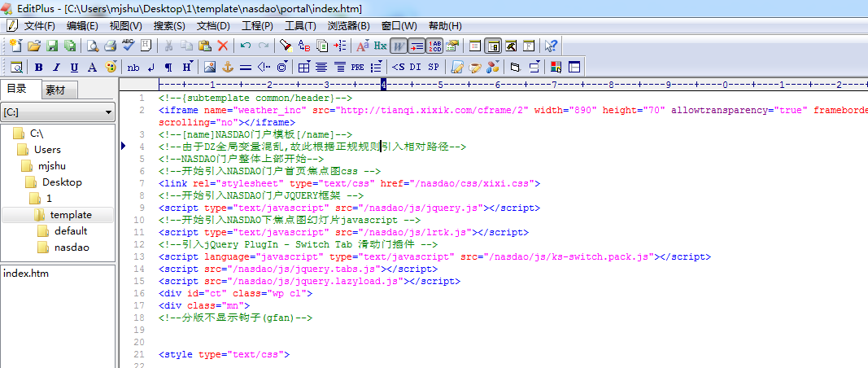868x368 pixels.
Task: Open the 搜索(S) menu
Action: tap(169, 25)
